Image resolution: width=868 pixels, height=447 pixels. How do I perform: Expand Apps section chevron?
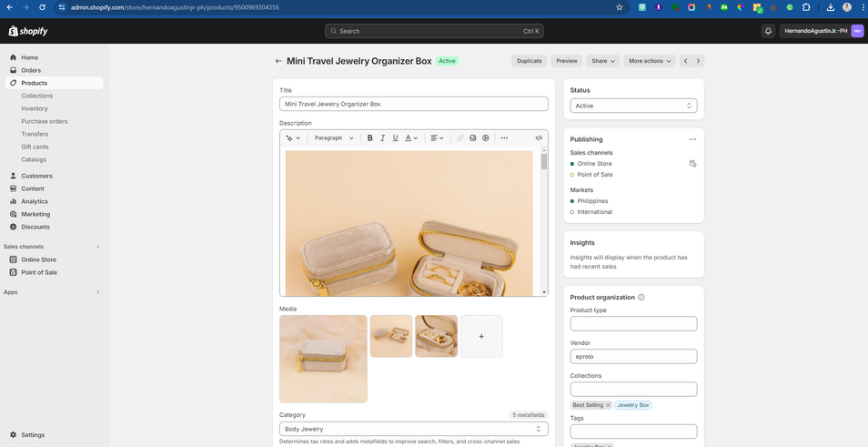[x=97, y=292]
